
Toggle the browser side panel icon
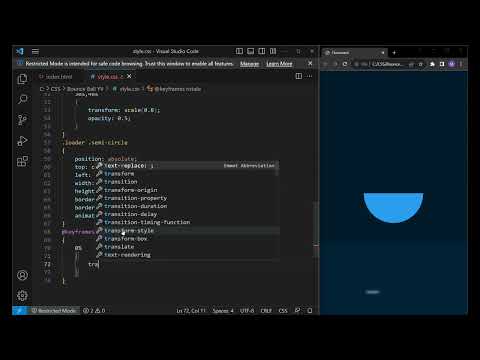coord(442,64)
